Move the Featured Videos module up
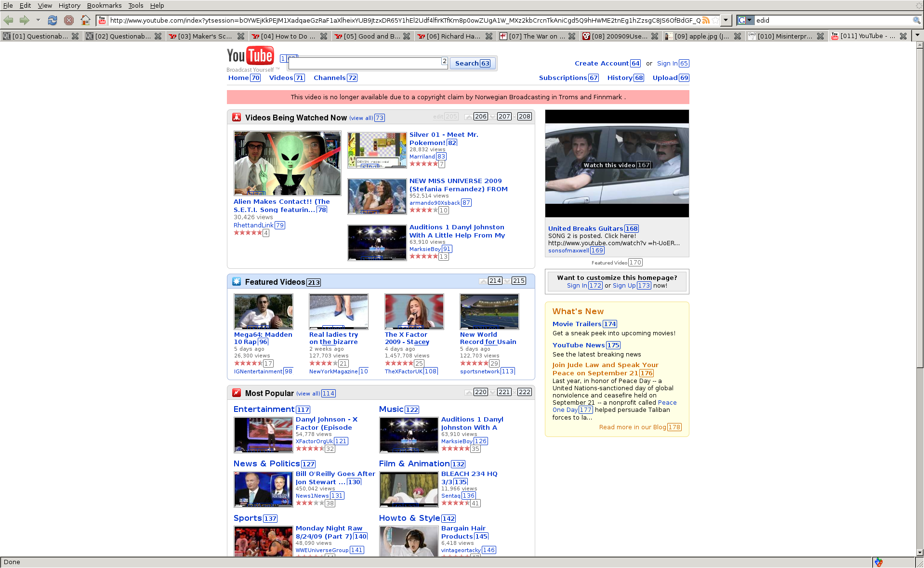 tap(483, 281)
